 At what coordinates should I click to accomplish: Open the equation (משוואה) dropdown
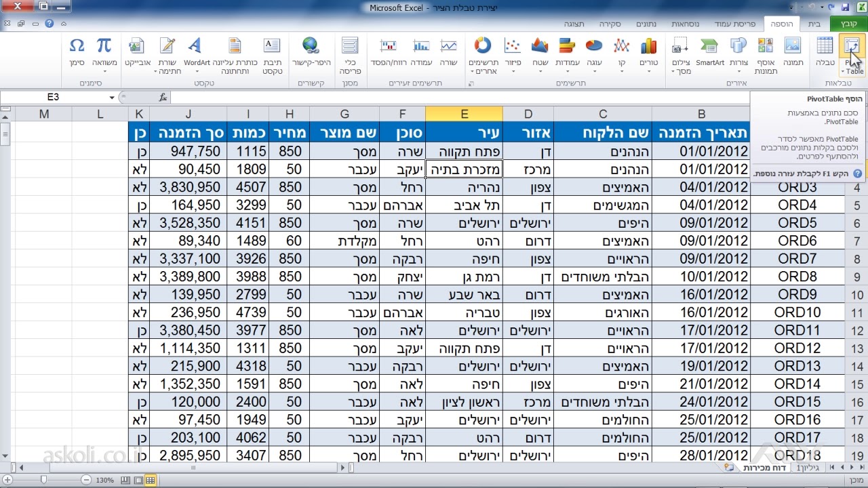point(104,54)
